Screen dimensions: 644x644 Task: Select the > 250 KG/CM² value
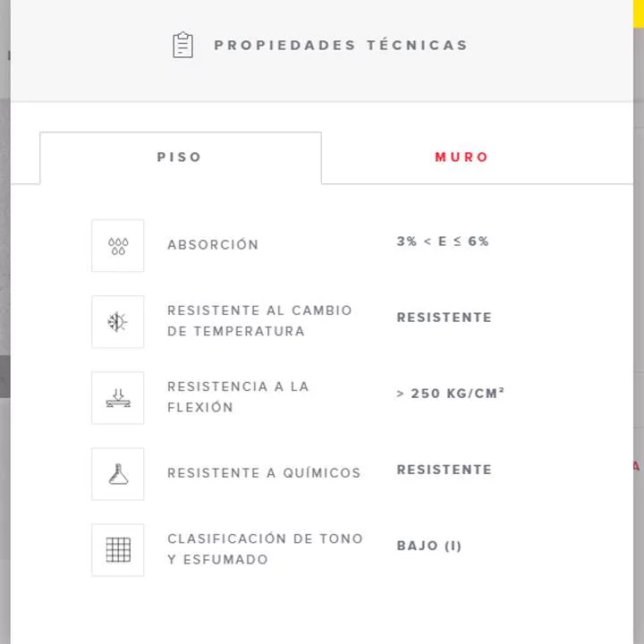451,393
